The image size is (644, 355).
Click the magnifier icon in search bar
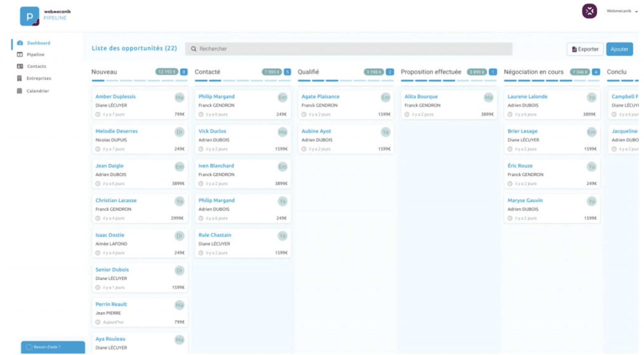[x=194, y=49]
